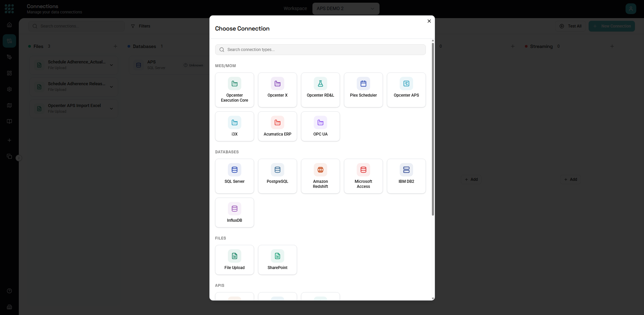This screenshot has width=644, height=315.
Task: Choose the OPC UA connection tile
Action: [320, 126]
